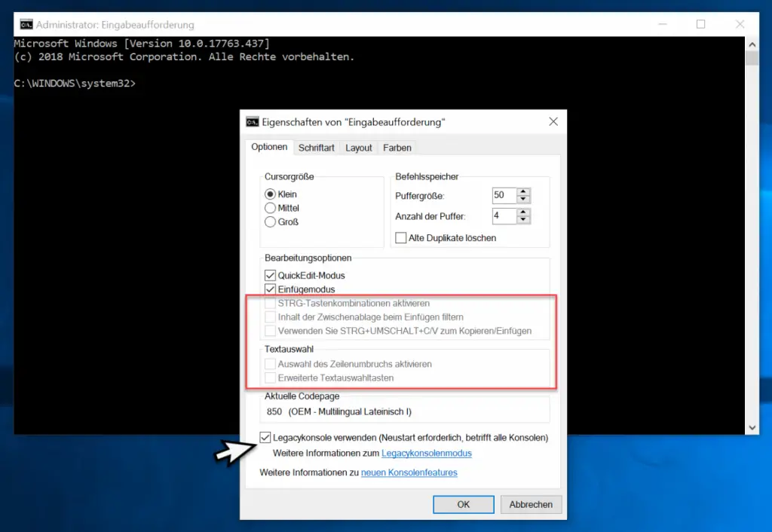Enable Alte Duplikate löschen checkbox
Image resolution: width=772 pixels, height=532 pixels.
[x=401, y=238]
